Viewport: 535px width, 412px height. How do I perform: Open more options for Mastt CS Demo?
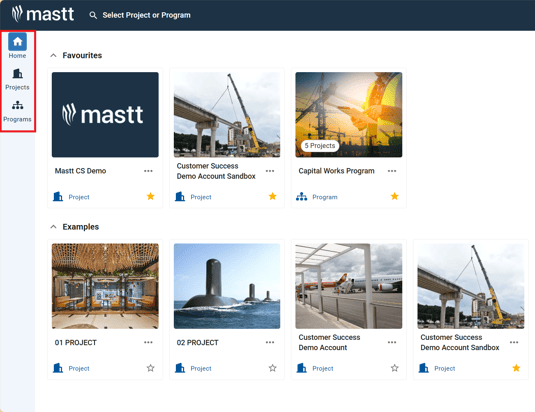pos(148,171)
